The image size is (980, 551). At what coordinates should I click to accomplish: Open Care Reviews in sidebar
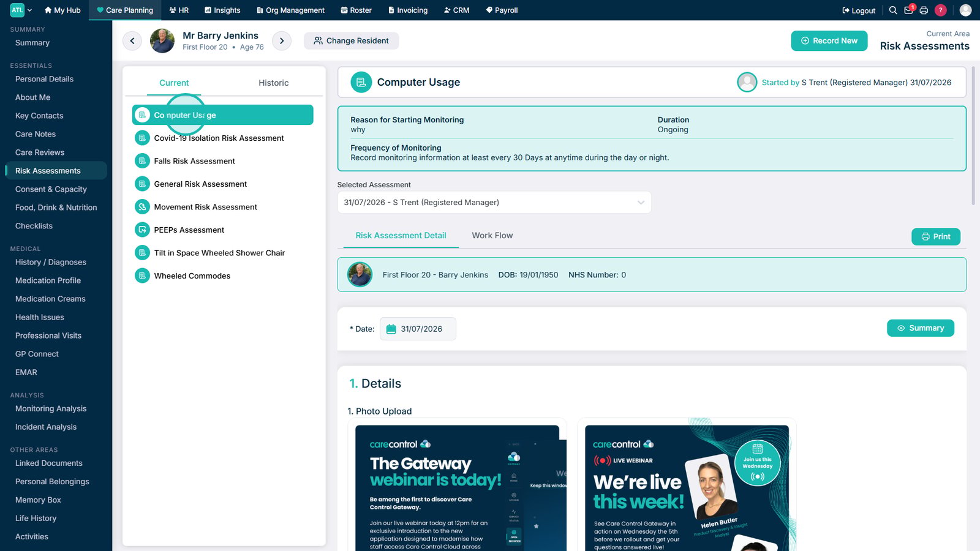tap(40, 152)
